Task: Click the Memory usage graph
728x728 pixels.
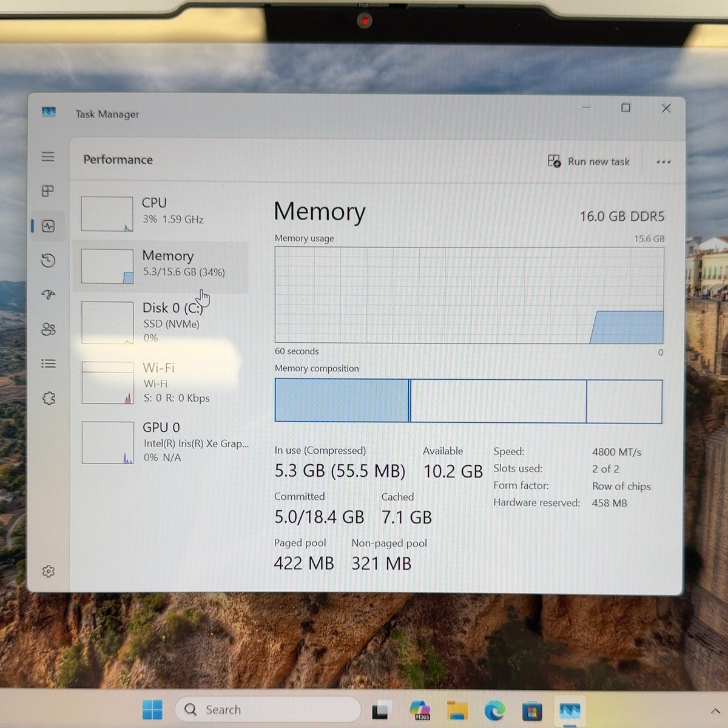Action: [x=469, y=295]
